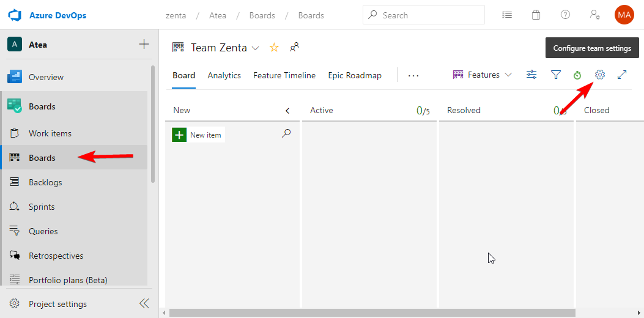The width and height of the screenshot is (644, 318).
Task: Click the horizontal scrollbar thumb at bottom
Action: click(372, 313)
